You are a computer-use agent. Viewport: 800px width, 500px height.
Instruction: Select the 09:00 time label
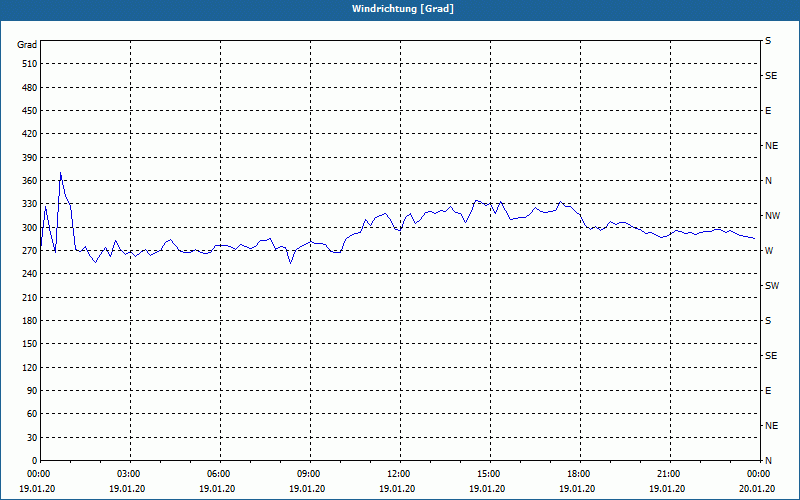click(x=308, y=474)
